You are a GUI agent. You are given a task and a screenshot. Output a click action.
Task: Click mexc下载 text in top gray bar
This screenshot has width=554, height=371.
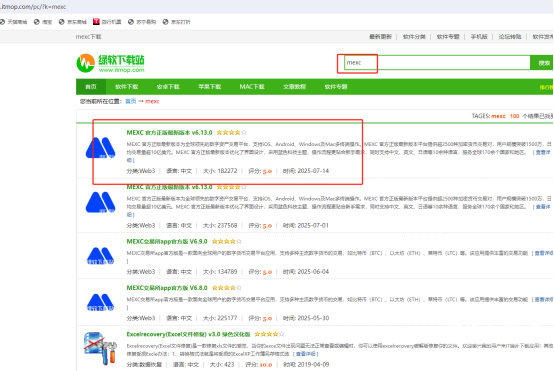click(88, 37)
